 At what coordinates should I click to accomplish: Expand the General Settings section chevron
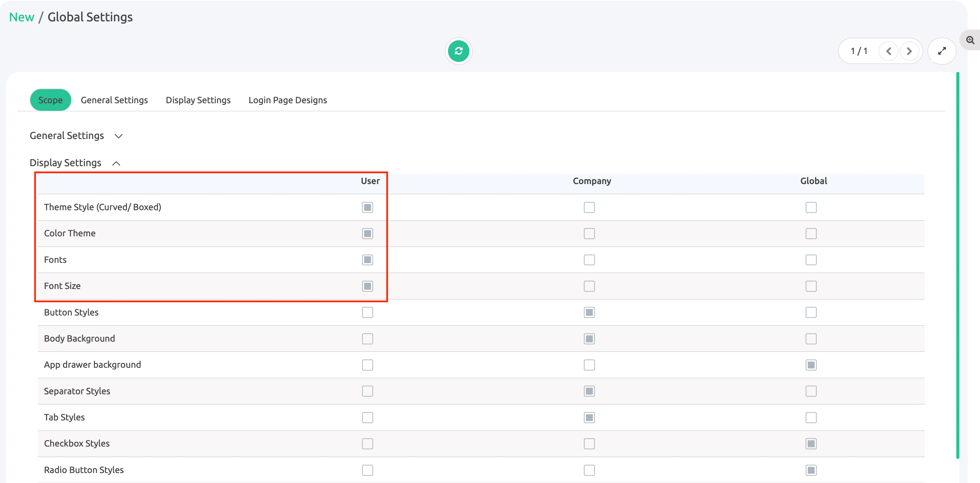point(119,136)
